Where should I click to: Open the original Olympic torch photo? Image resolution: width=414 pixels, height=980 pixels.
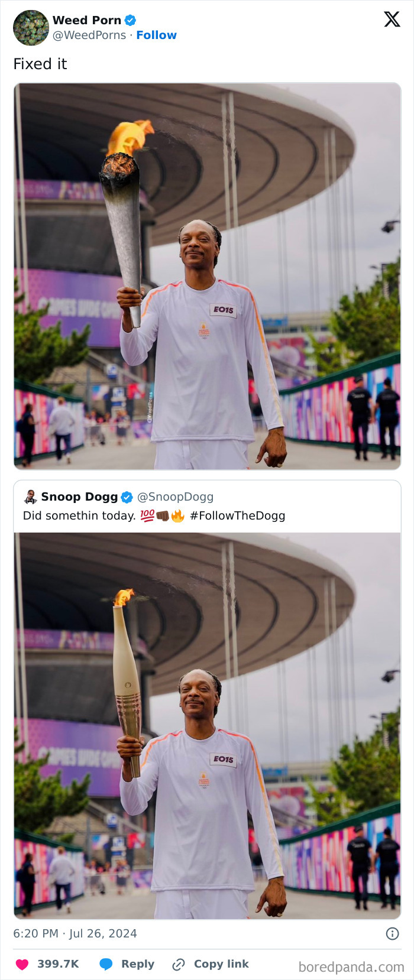(207, 726)
